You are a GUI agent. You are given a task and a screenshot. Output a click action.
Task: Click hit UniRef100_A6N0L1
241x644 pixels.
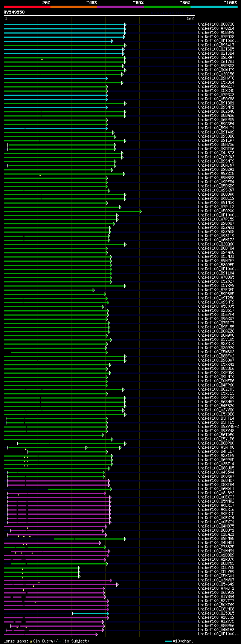216,489
